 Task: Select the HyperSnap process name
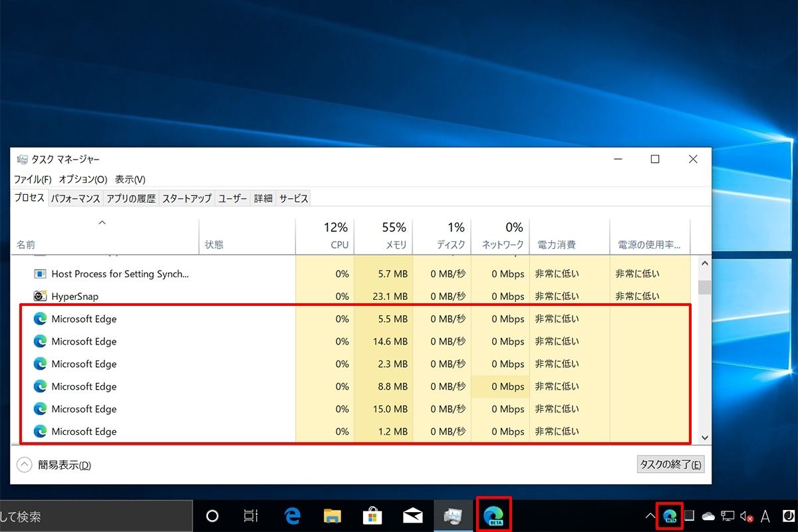click(x=75, y=297)
